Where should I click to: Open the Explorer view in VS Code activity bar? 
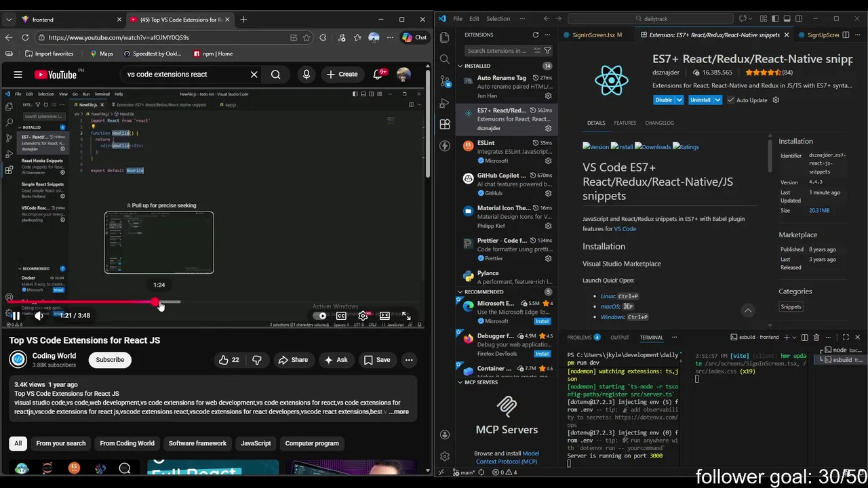(445, 37)
